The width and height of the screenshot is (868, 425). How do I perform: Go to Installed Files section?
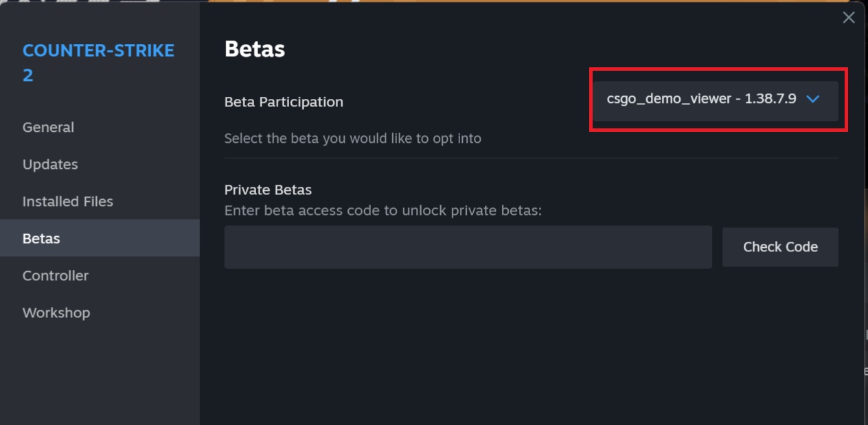click(x=67, y=201)
